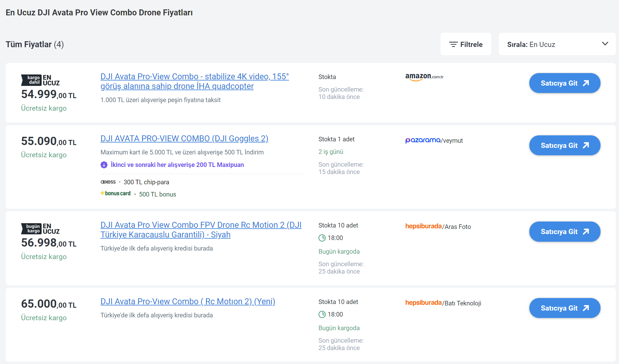619x364 pixels.
Task: Click Satıcıya Git for the Aras Foto offer
Action: [x=565, y=231]
